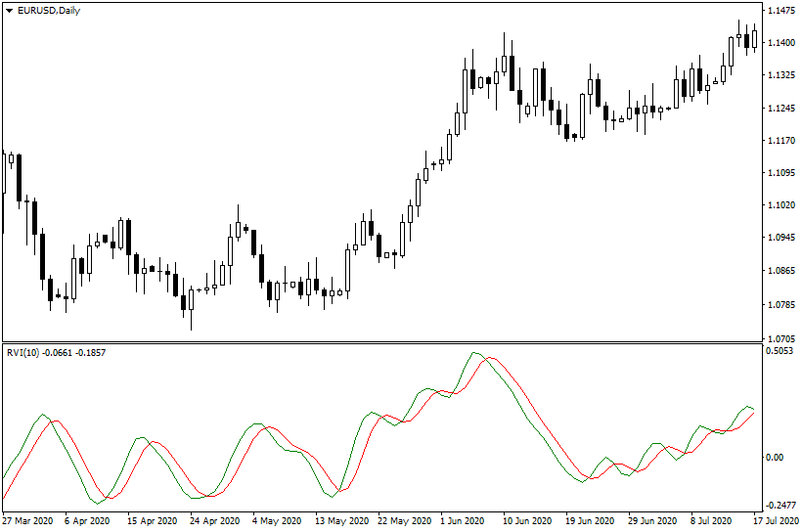Click the EURUSD,Daily chart title
802x532 pixels.
(49, 10)
